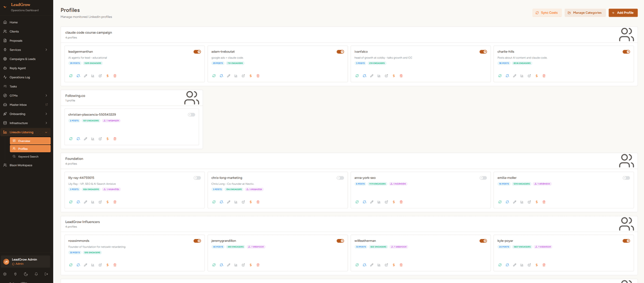Image resolution: width=644 pixels, height=283 pixels.
Task: Open Operations Log page
Action: (x=26, y=77)
